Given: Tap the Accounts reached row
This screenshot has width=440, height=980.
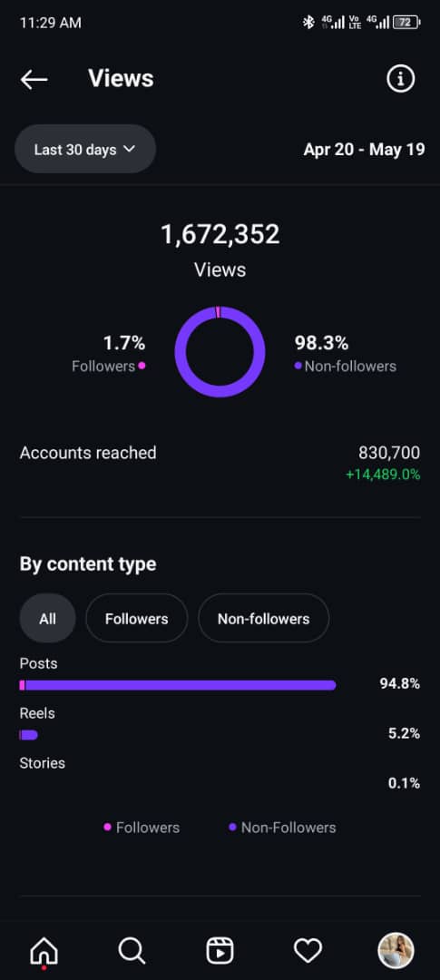Looking at the screenshot, I should (220, 463).
